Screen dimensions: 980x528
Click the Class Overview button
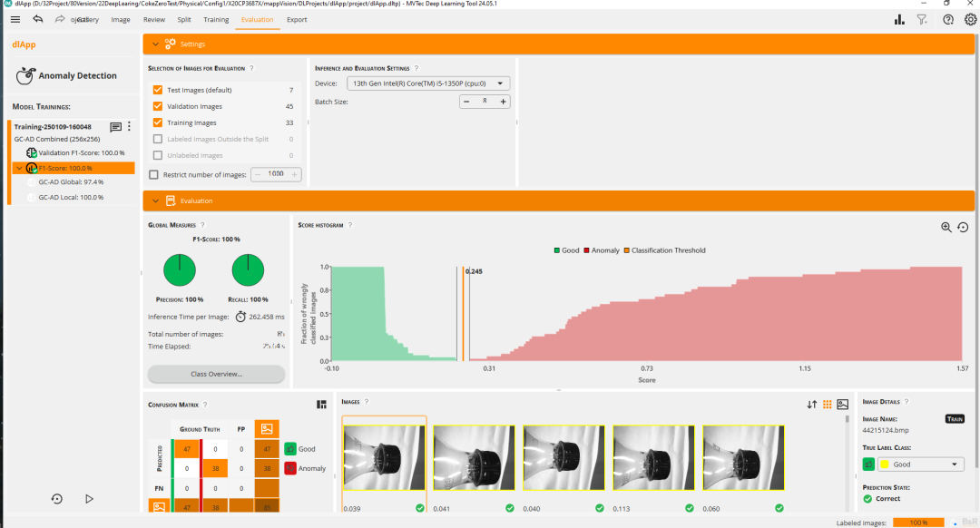point(216,374)
